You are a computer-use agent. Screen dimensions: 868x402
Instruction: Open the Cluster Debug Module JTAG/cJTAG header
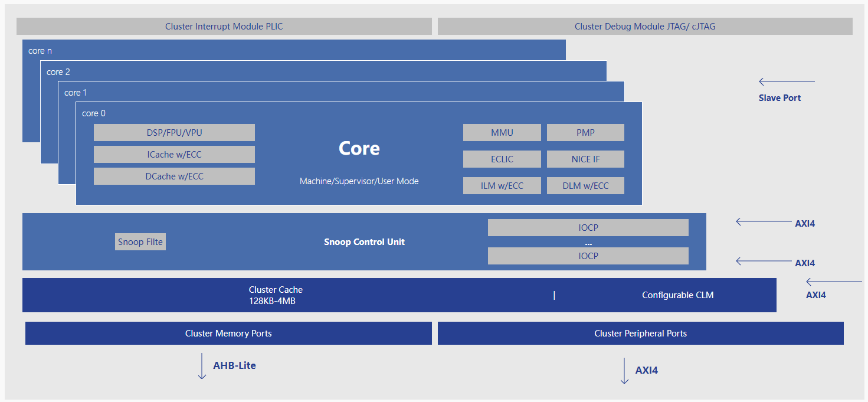(x=644, y=26)
